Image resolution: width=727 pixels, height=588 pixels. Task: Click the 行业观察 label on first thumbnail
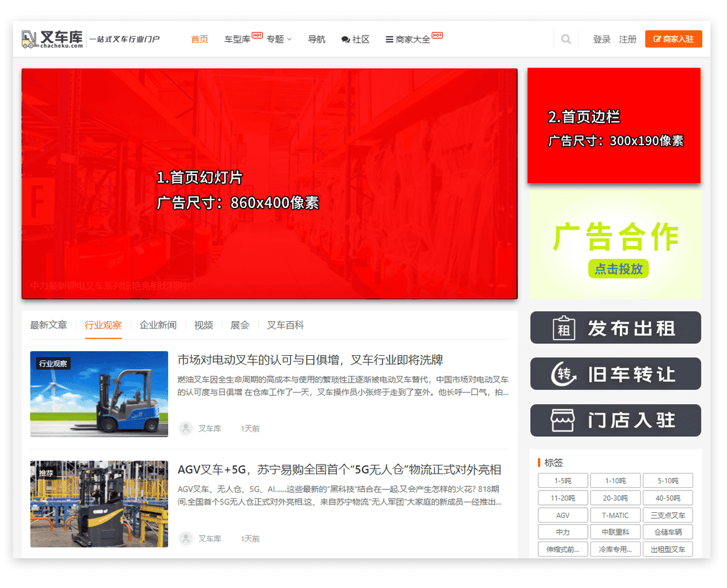coord(53,364)
